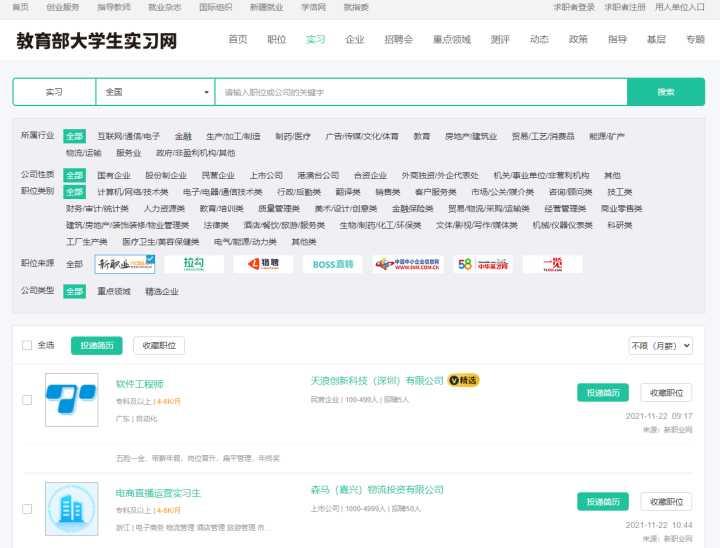The height and width of the screenshot is (548, 720).
Task: Select the 新职业 job source logo
Action: coord(125,264)
